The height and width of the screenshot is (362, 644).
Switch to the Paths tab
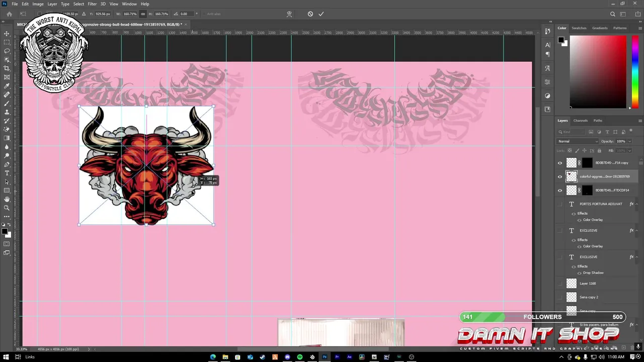(x=598, y=121)
